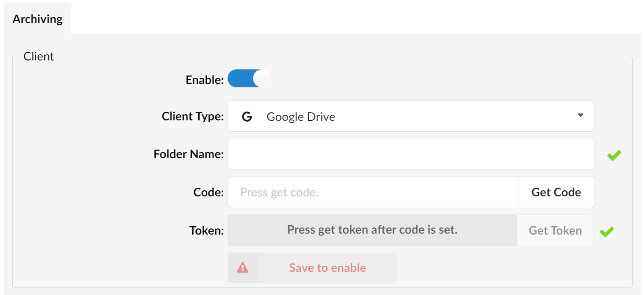
Task: Click the Folder Name: label
Action: 188,154
